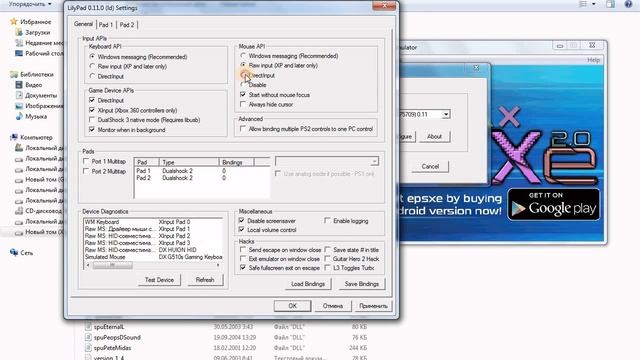Open Сеть network icon
Screen dimensions: 640x360
coord(14,253)
